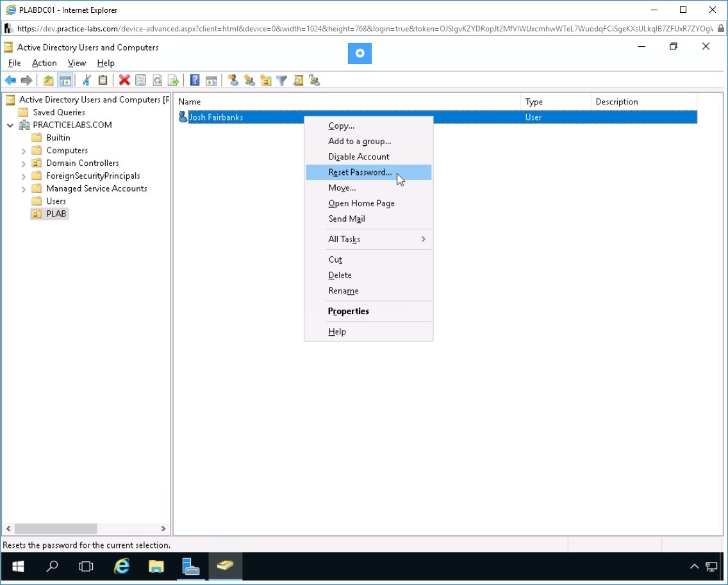Viewport: 728px width, 585px height.
Task: Open File Explorer from taskbar
Action: 156,566
